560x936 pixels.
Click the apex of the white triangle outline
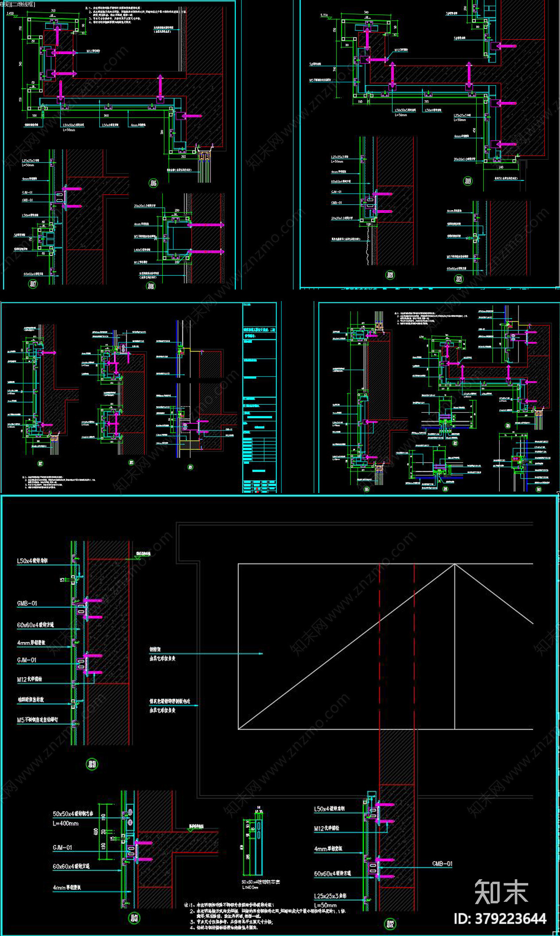[x=455, y=564]
